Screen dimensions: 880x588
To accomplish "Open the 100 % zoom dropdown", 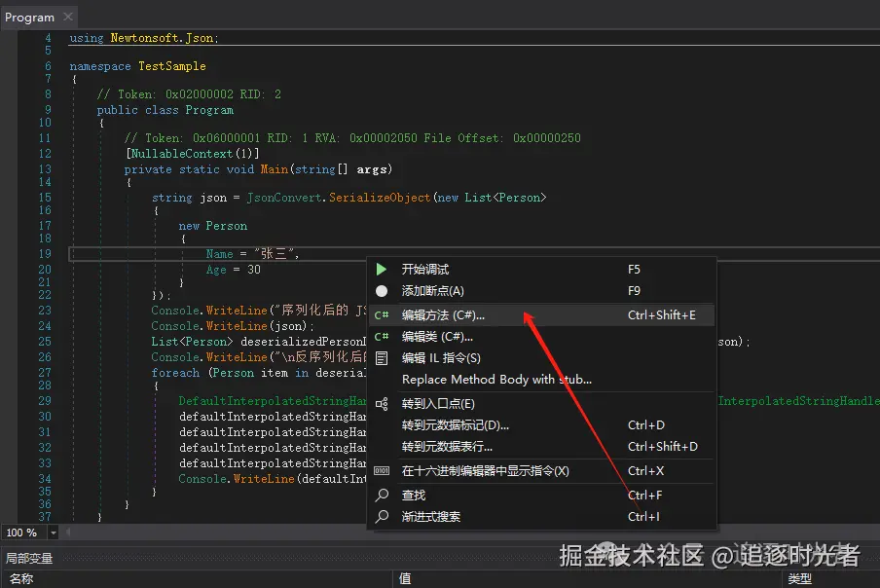I will 54,533.
